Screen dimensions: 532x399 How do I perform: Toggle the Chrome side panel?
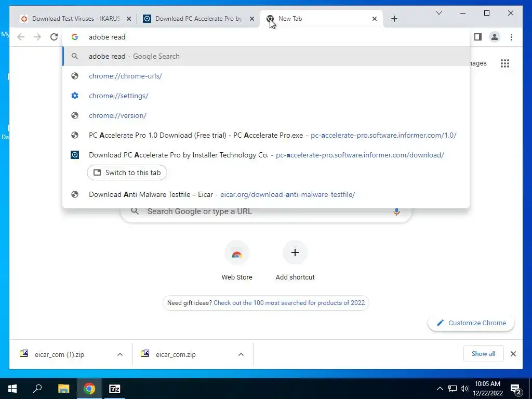478,37
